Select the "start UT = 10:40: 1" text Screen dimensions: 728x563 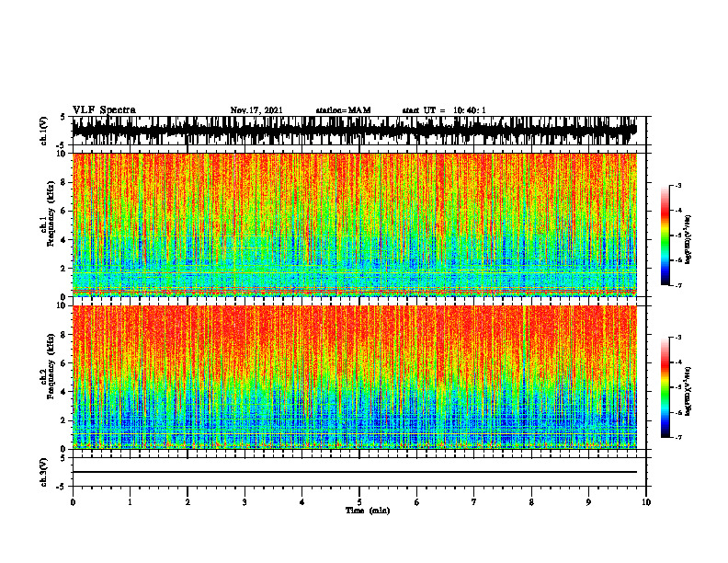click(x=444, y=110)
